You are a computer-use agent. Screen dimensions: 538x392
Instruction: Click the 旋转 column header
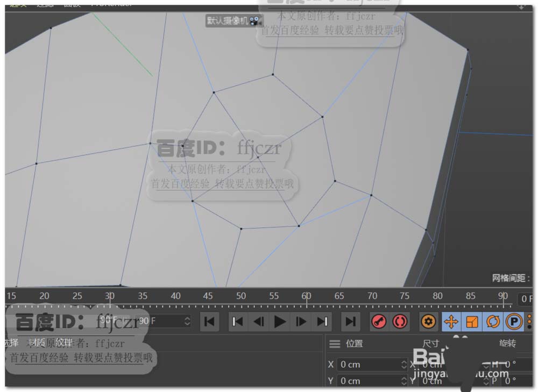click(507, 343)
